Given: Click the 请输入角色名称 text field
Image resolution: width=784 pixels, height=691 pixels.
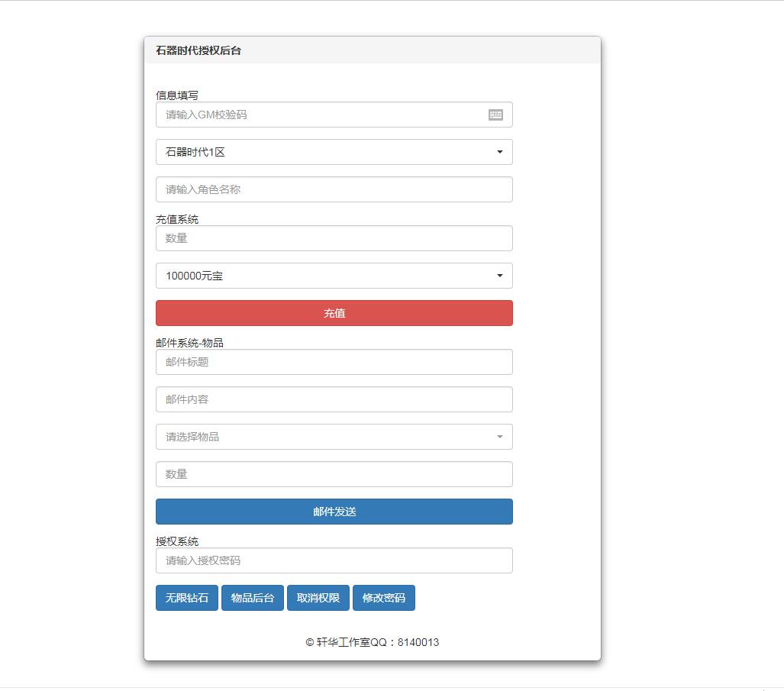Looking at the screenshot, I should (334, 189).
